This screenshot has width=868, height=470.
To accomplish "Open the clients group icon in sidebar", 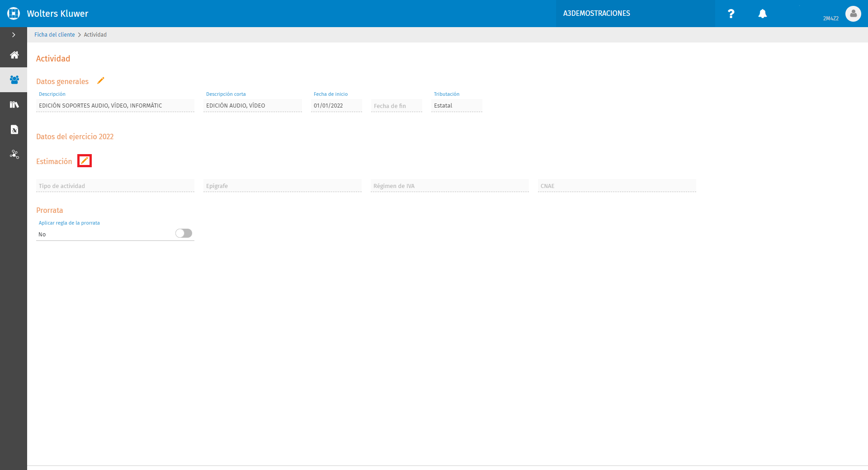I will [14, 80].
